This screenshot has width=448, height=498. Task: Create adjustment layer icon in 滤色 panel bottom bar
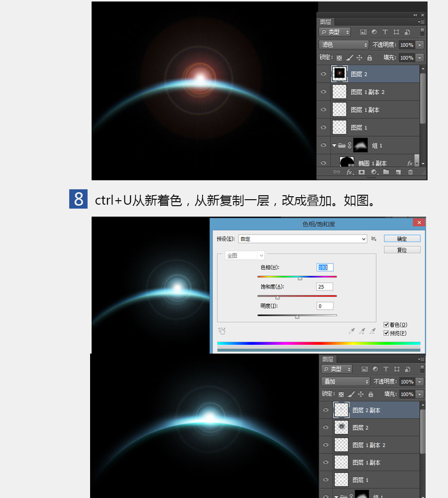point(374,172)
